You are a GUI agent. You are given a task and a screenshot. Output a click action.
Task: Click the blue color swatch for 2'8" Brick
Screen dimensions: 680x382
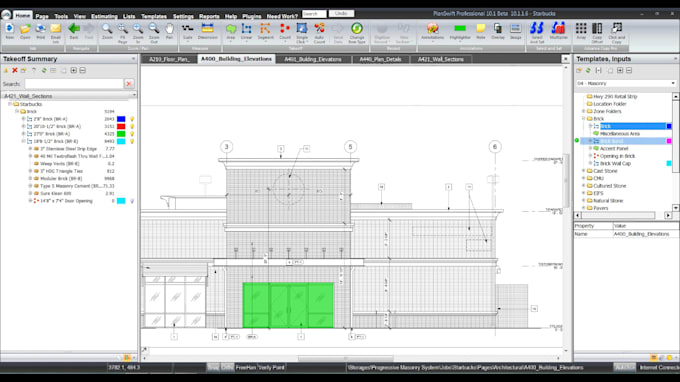coord(121,119)
